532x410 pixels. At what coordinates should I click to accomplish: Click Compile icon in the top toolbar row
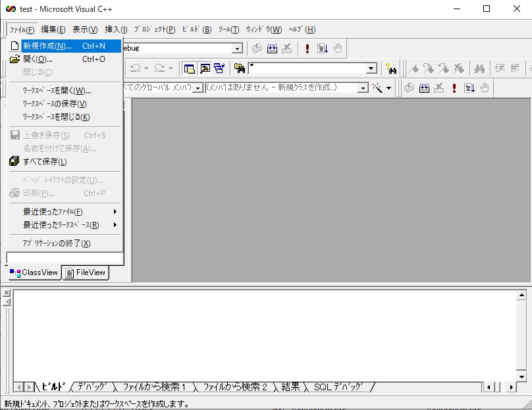point(257,49)
